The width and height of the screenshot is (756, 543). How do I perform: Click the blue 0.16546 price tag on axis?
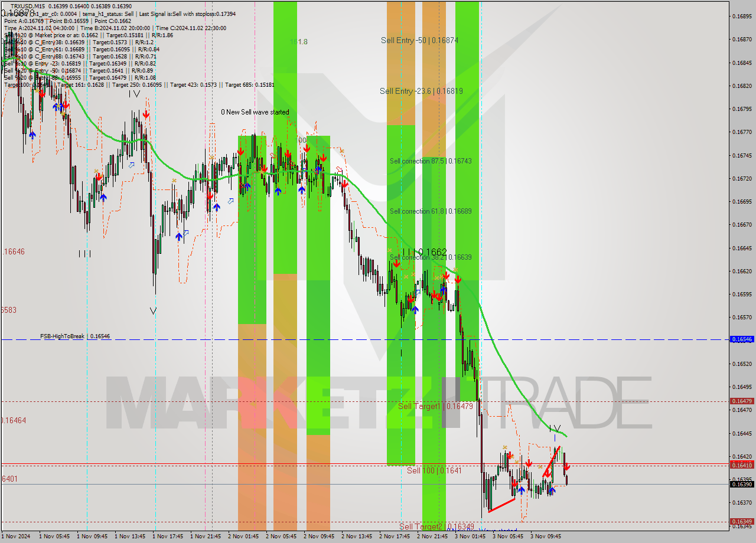point(742,339)
